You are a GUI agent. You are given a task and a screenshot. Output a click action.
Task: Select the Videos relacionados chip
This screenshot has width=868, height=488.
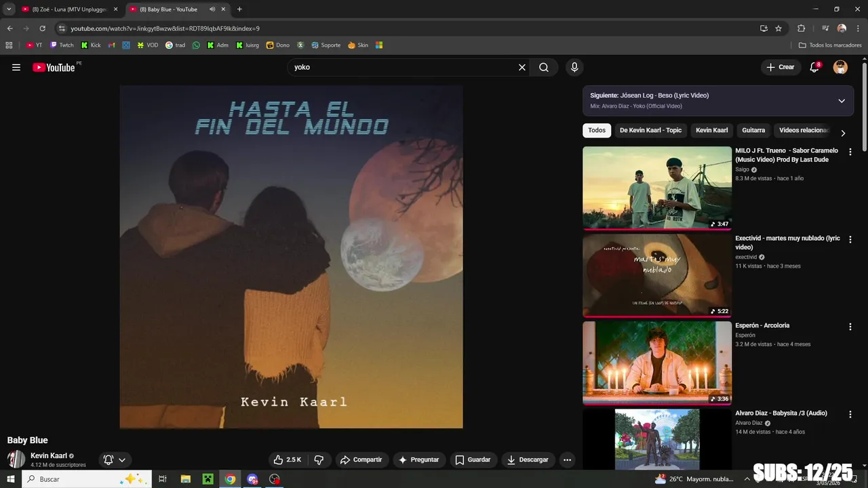(804, 130)
